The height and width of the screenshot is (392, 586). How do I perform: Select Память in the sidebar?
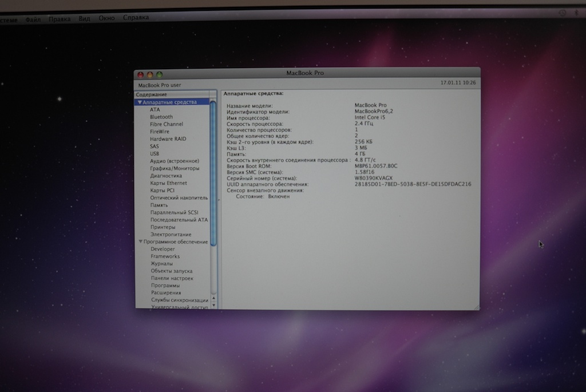click(159, 205)
